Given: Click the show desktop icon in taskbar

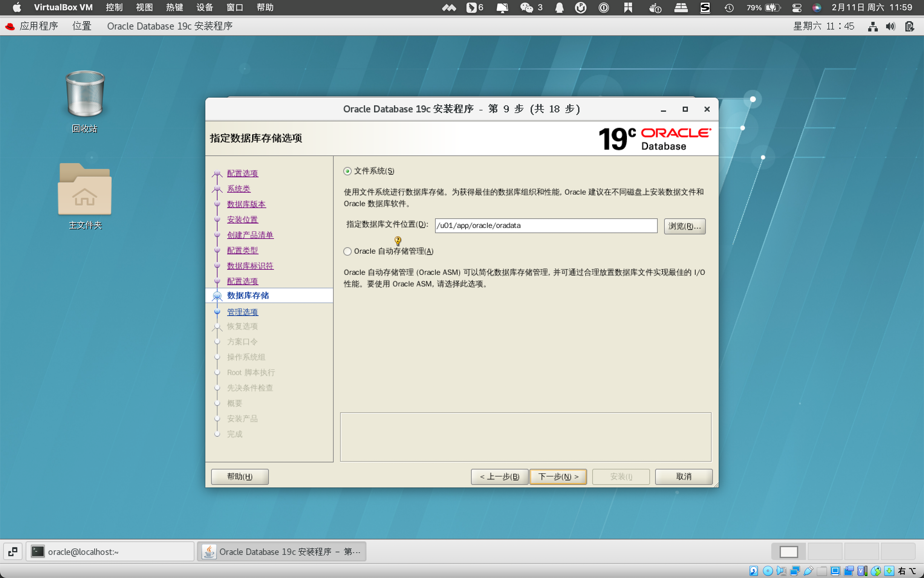Looking at the screenshot, I should [x=13, y=552].
